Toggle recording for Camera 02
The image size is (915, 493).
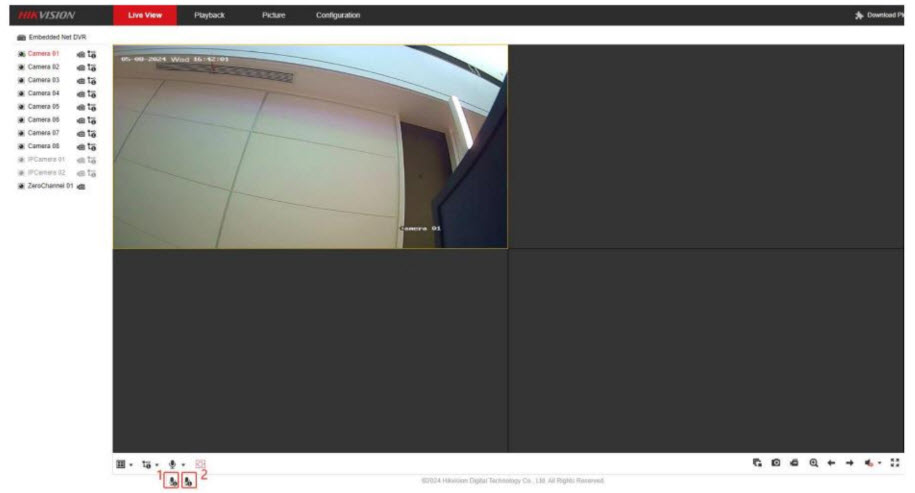tap(81, 67)
